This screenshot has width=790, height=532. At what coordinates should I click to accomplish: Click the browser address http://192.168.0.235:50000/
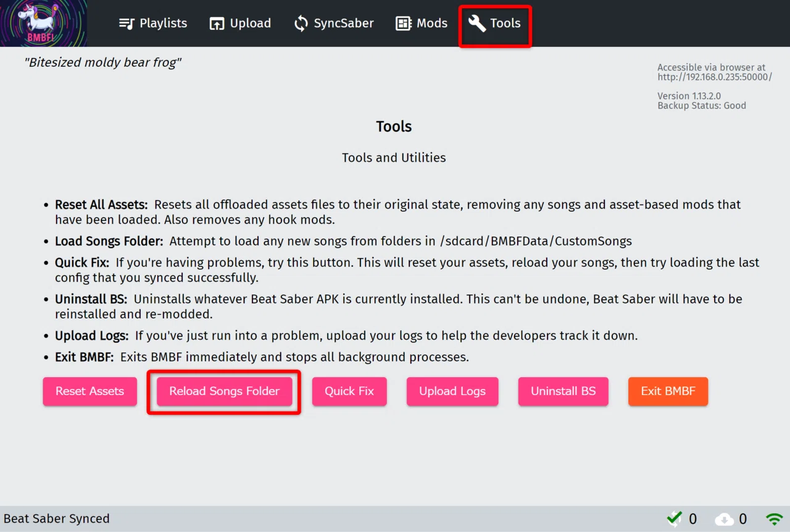click(x=715, y=77)
